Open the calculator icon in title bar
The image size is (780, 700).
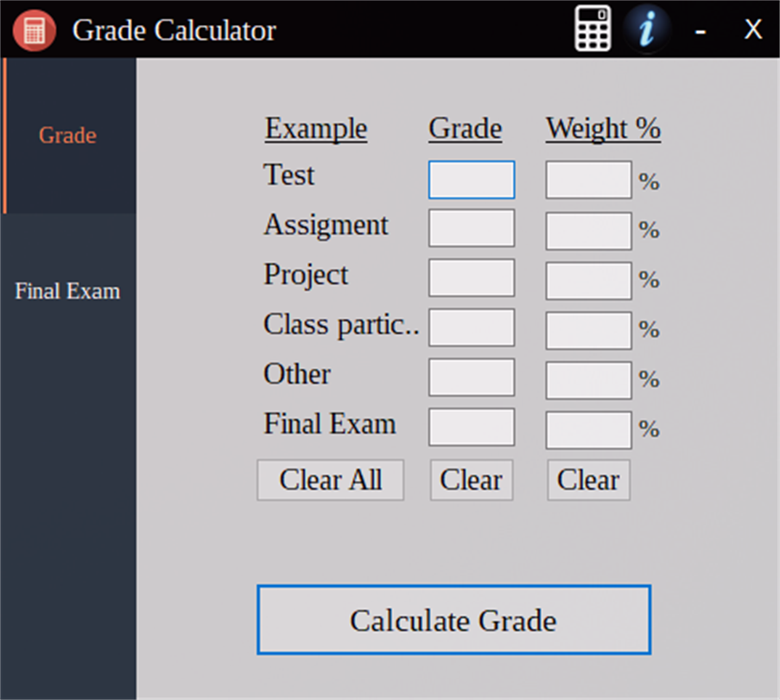(x=593, y=29)
